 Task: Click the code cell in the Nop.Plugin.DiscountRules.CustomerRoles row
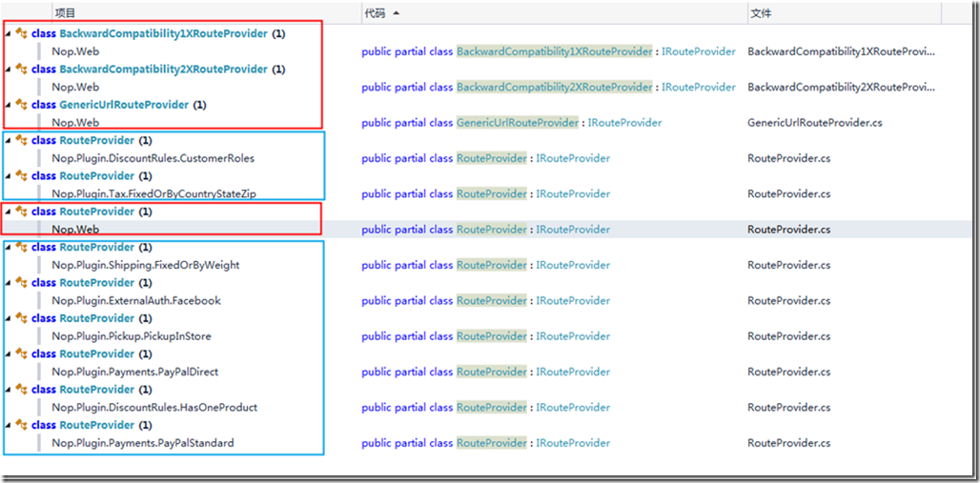click(485, 158)
